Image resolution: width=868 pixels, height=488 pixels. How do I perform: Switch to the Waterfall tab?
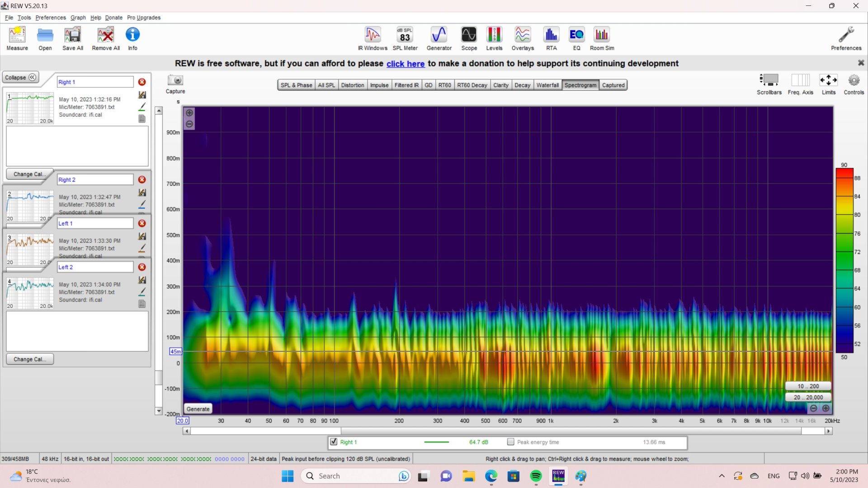tap(547, 85)
